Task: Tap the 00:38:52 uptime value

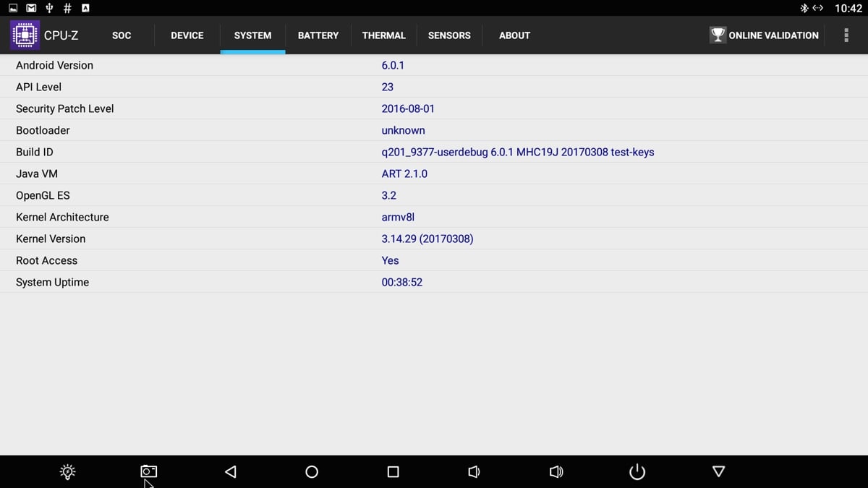Action: [402, 282]
